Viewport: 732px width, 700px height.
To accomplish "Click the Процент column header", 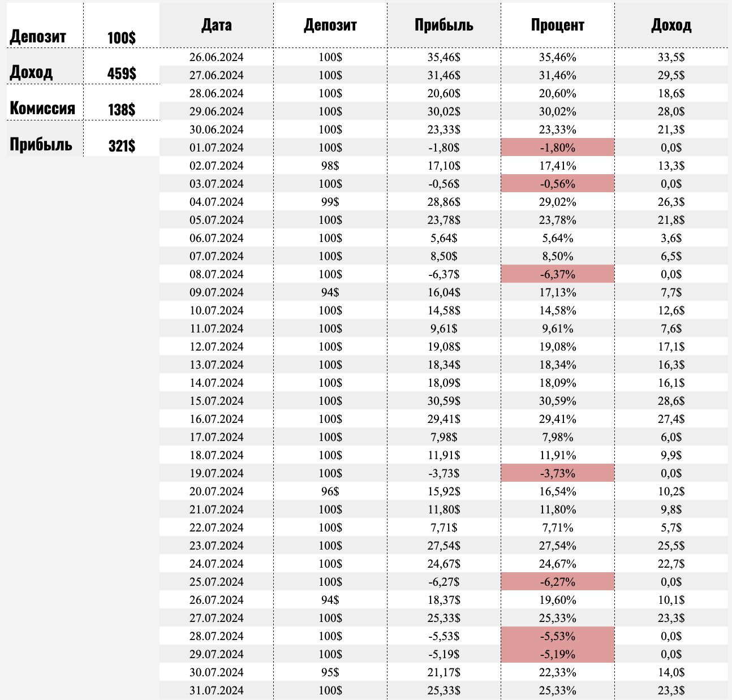I will [557, 25].
